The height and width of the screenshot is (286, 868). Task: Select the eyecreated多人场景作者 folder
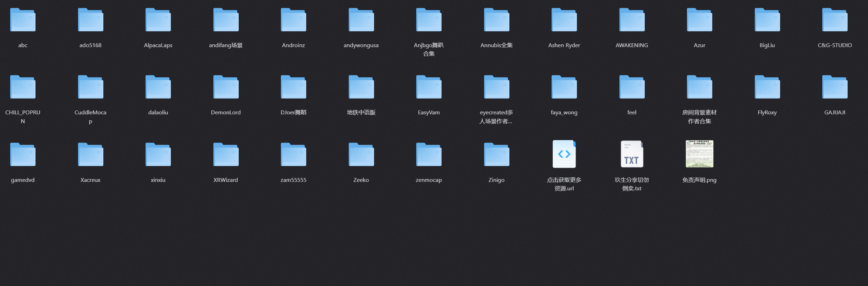tap(496, 87)
